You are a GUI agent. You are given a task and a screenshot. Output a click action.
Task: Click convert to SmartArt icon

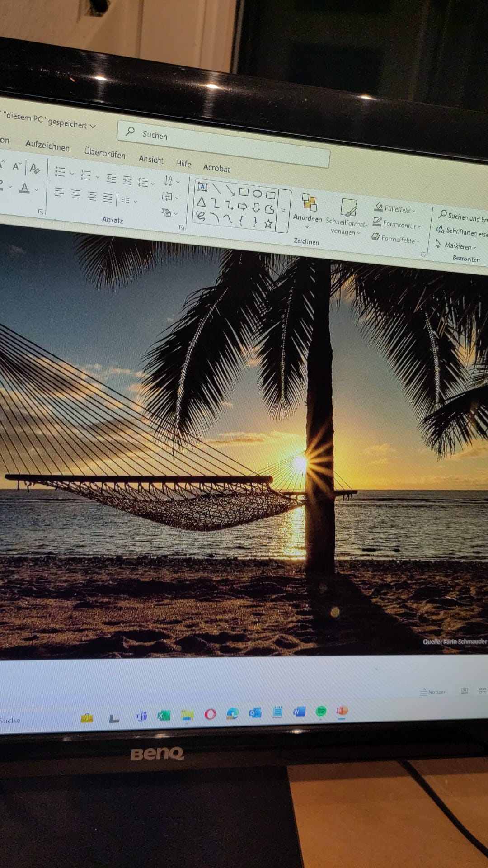(x=166, y=212)
